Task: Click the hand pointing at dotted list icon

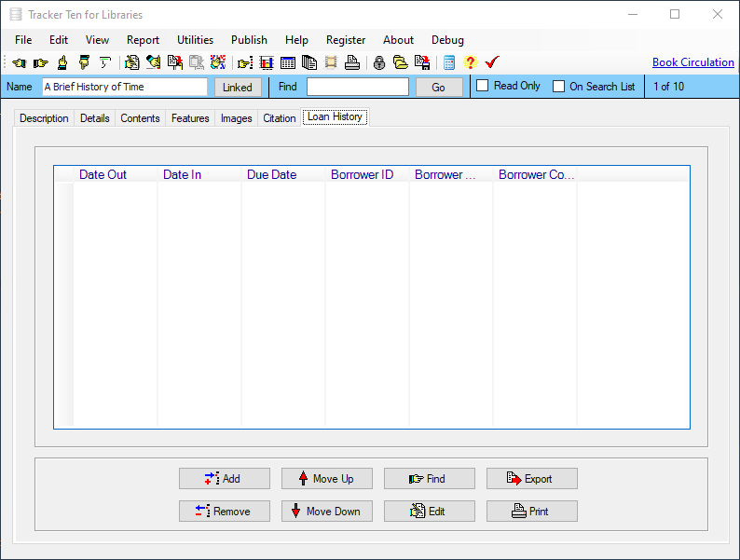Action: [x=245, y=62]
